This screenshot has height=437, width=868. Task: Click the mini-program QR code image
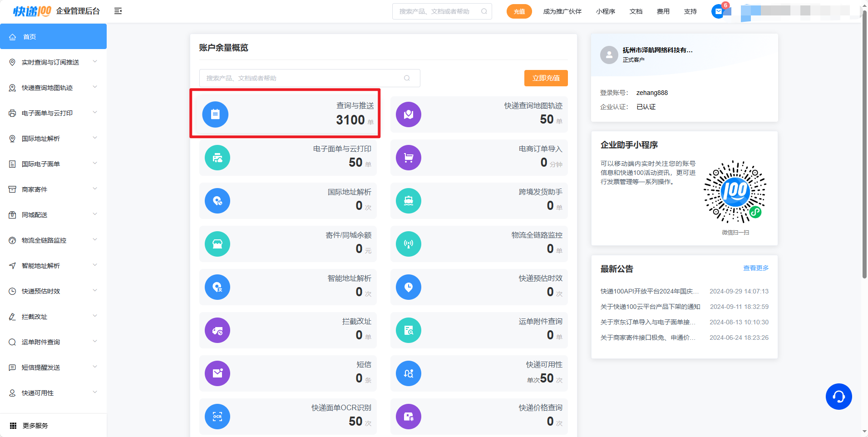[735, 192]
